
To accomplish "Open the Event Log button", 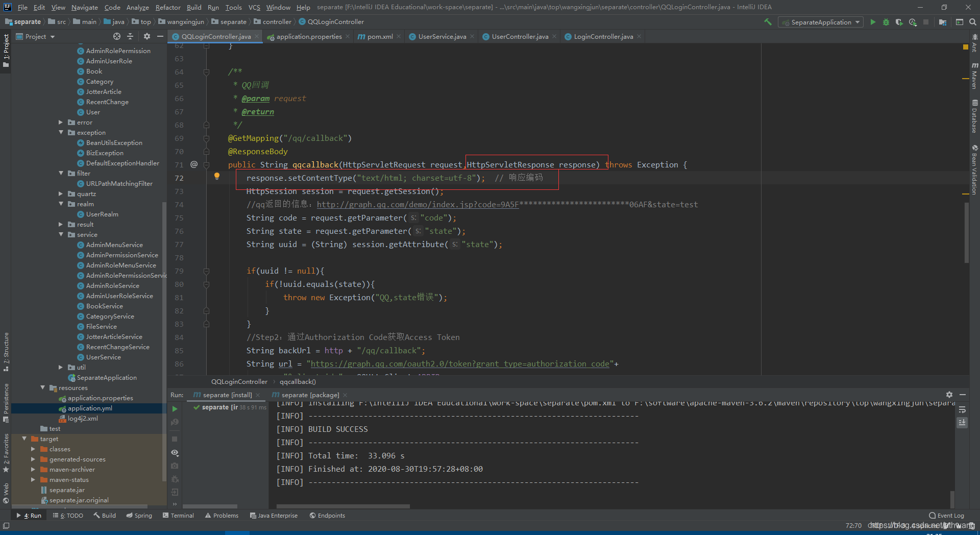I will pos(947,516).
